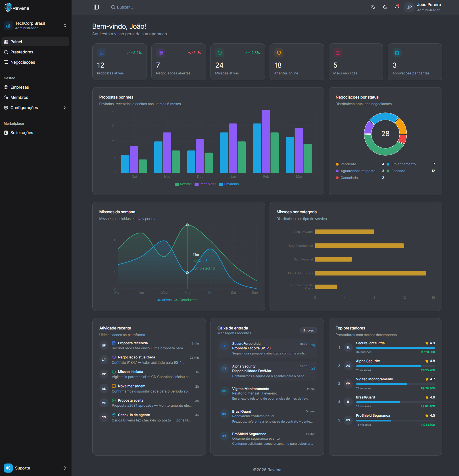Viewport: 459px width, 476px height.
Task: Click the Monit. Eletronico category bar
Action: (371, 273)
